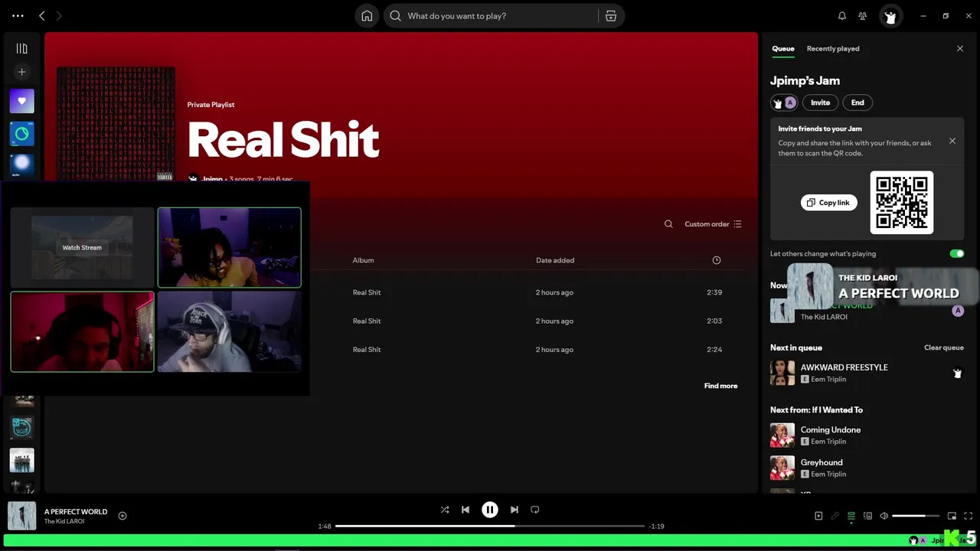Click the Find more link

click(720, 386)
